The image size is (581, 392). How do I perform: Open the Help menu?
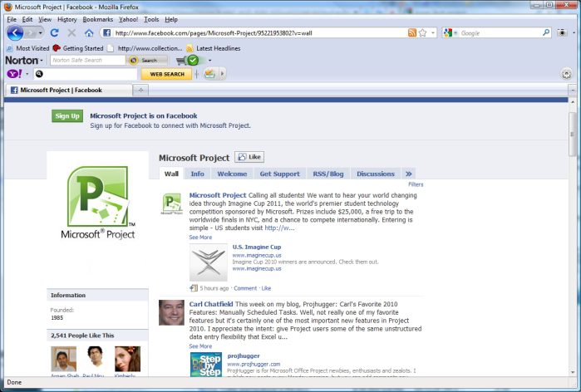click(171, 19)
